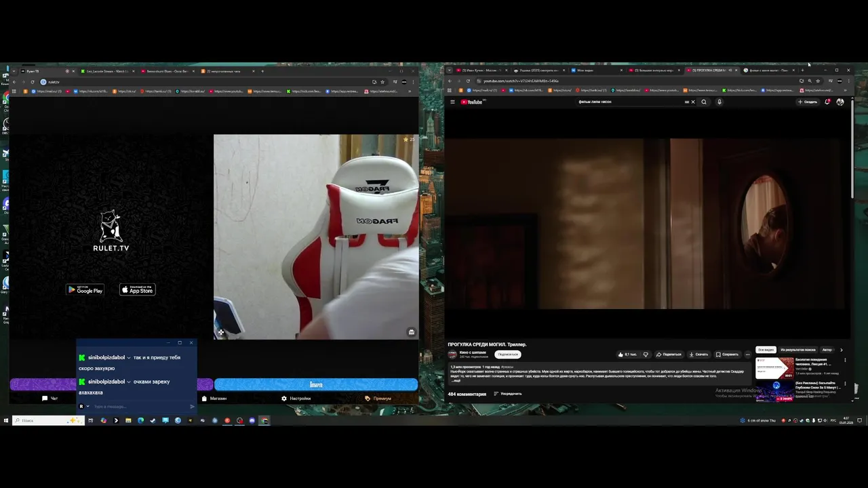
Task: Reload the rulet.tv browser page
Action: point(32,82)
